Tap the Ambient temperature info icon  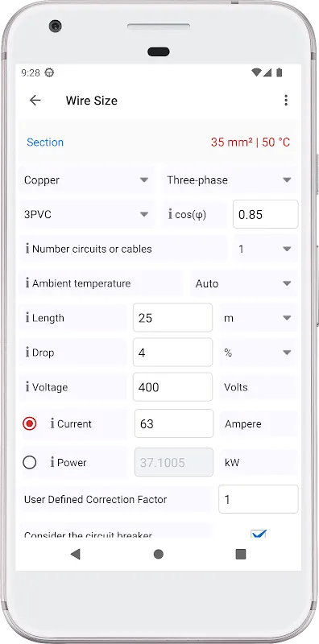[27, 283]
